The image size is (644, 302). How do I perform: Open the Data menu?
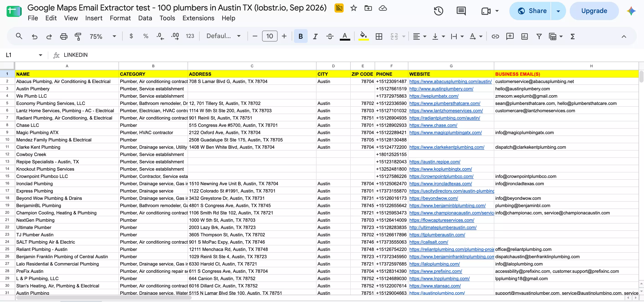click(x=145, y=18)
